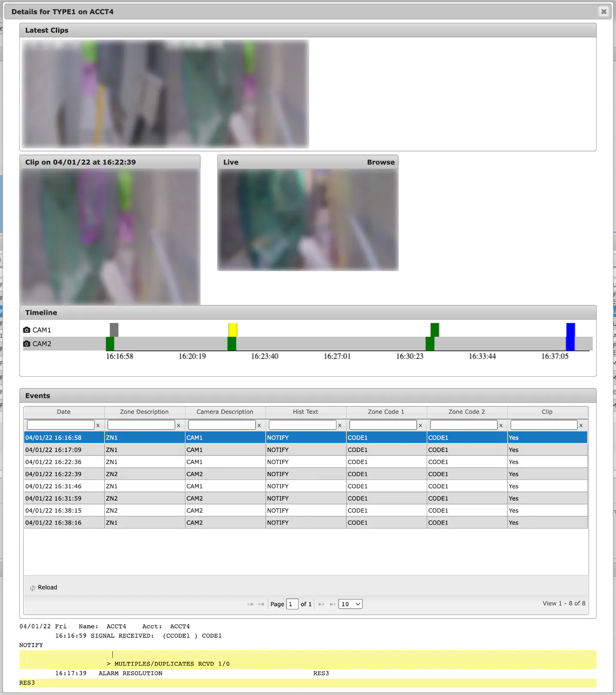Clear the Date filter with x
This screenshot has height=695, width=616.
click(98, 425)
